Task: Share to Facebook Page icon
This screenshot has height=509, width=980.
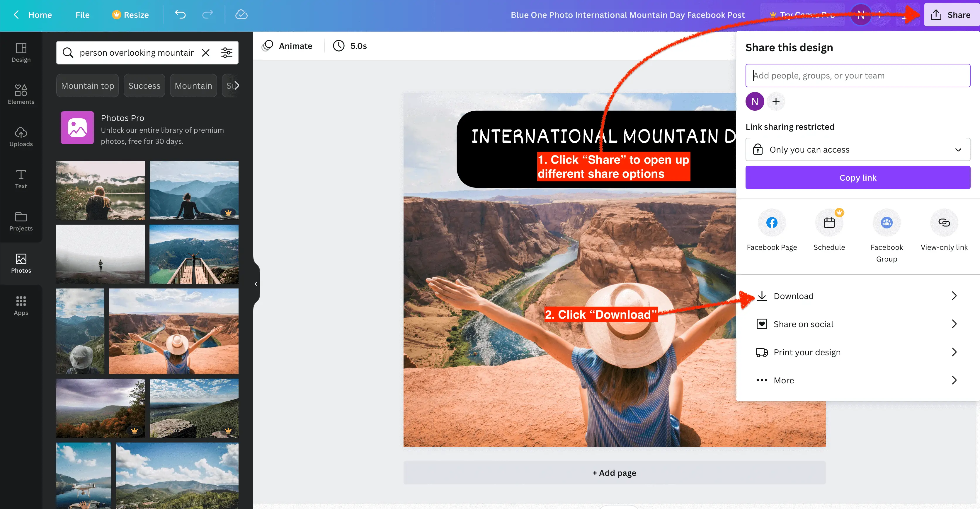Action: 772,222
